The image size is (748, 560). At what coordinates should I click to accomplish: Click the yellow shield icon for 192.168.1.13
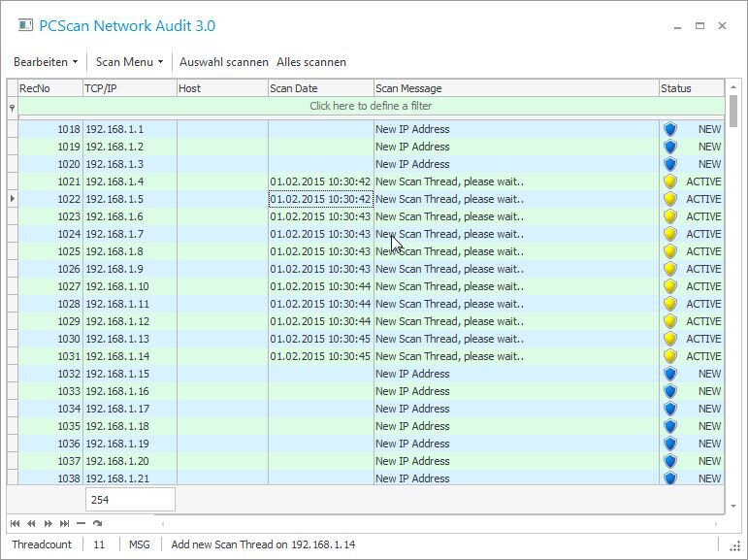(x=670, y=339)
